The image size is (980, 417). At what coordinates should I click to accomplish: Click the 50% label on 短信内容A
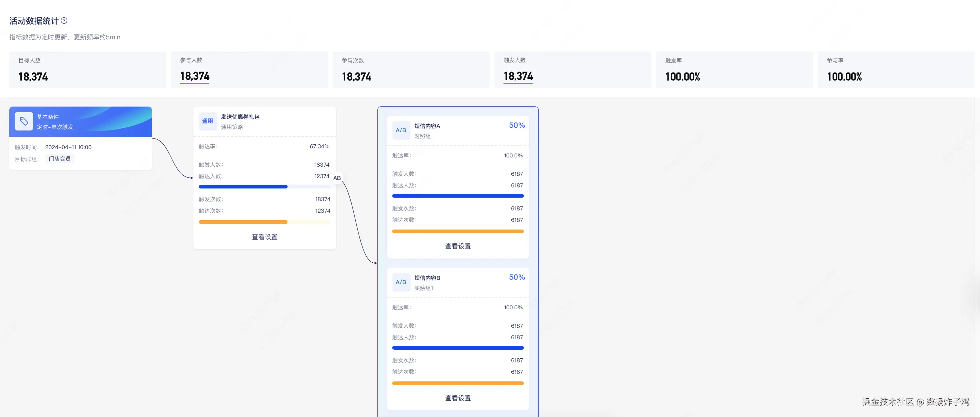click(517, 125)
